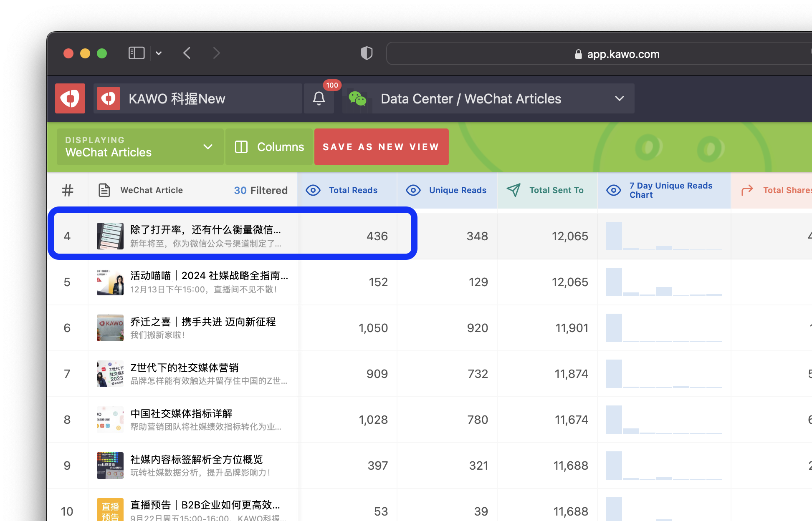Image resolution: width=812 pixels, height=521 pixels.
Task: Click the KAWO red logo home icon
Action: (x=70, y=98)
